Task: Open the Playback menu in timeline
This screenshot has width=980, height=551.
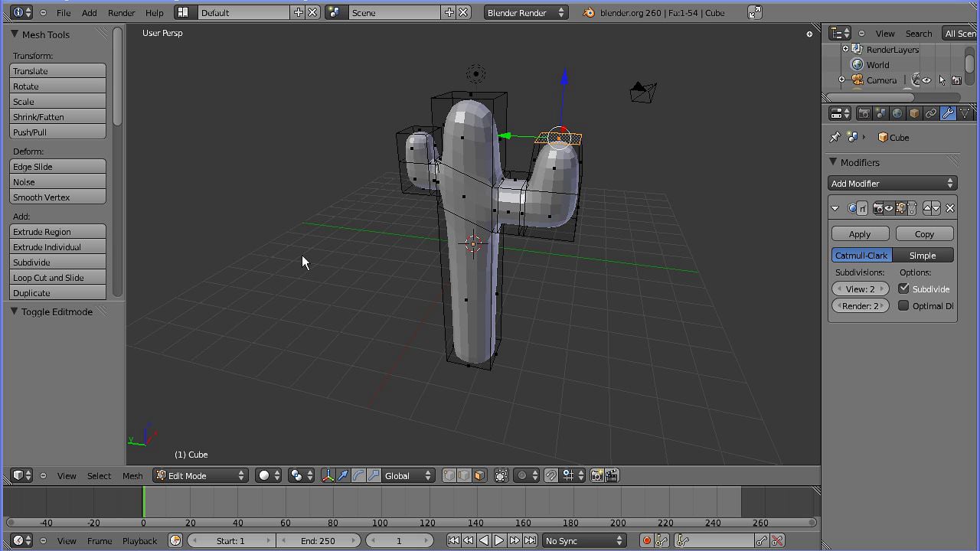Action: (139, 540)
